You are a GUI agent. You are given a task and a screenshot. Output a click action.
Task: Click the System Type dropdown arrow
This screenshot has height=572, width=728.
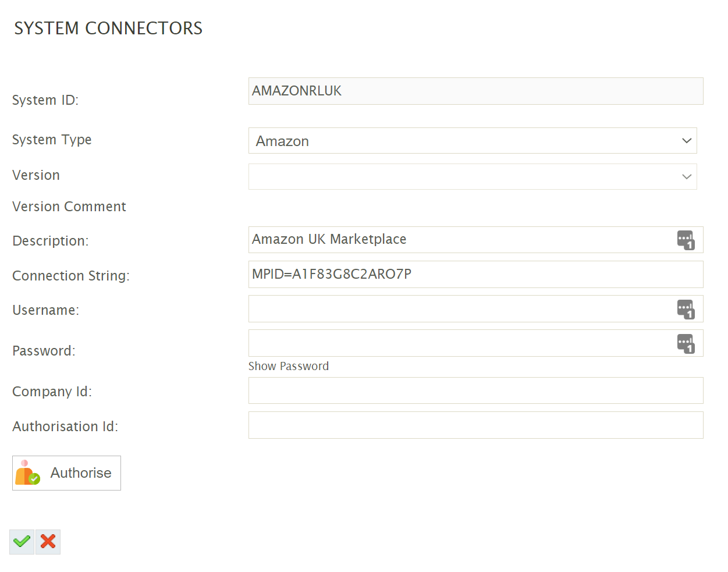(x=687, y=141)
